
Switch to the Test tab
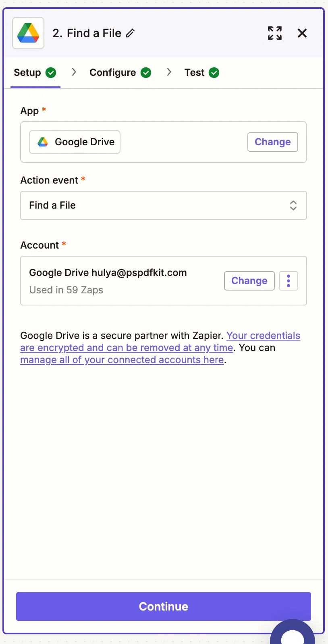click(x=194, y=73)
